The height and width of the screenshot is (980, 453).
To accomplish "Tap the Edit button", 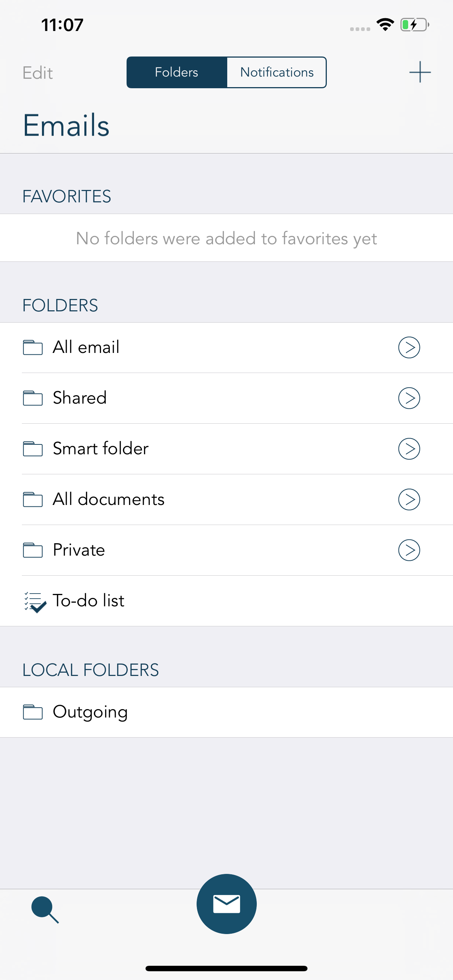I will tap(37, 73).
